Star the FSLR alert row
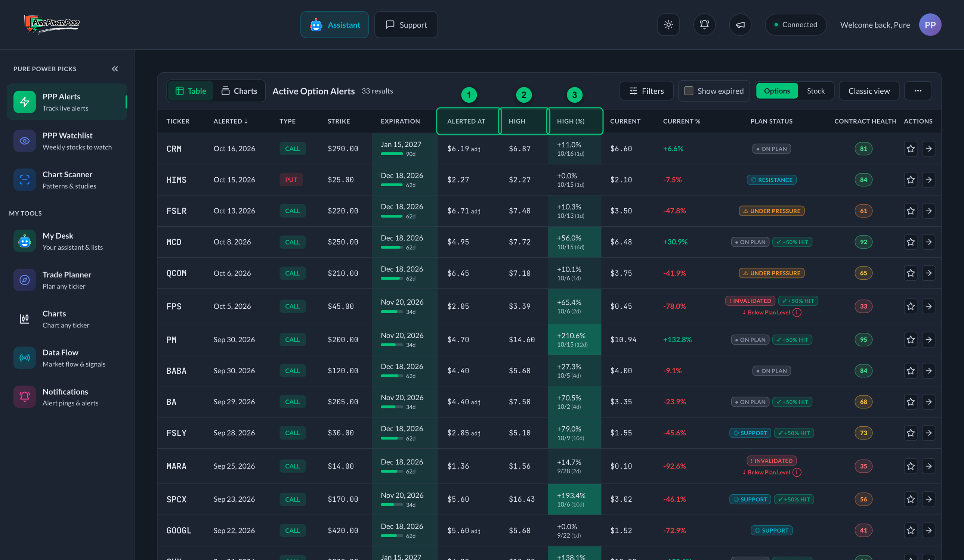This screenshot has width=964, height=560. 911,211
